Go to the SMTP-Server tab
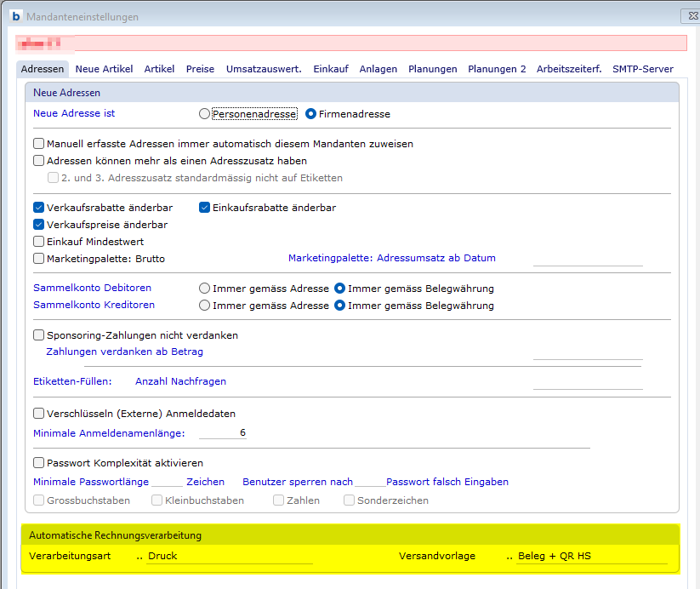Viewport: 700px width, 589px height. [x=642, y=69]
